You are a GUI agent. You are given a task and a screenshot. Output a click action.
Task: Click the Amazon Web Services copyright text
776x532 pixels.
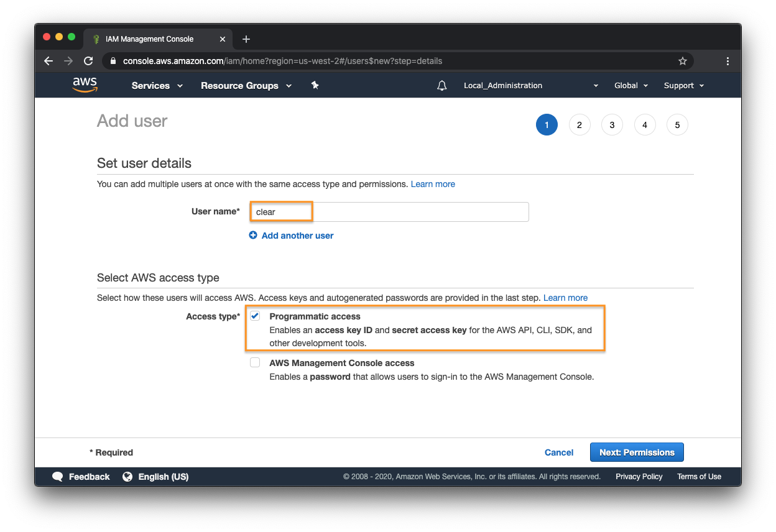click(472, 477)
